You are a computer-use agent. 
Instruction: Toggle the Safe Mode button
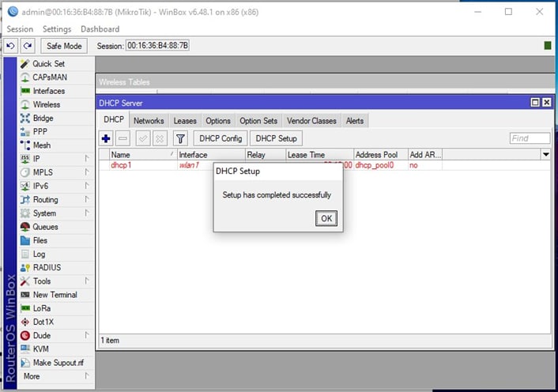(64, 46)
